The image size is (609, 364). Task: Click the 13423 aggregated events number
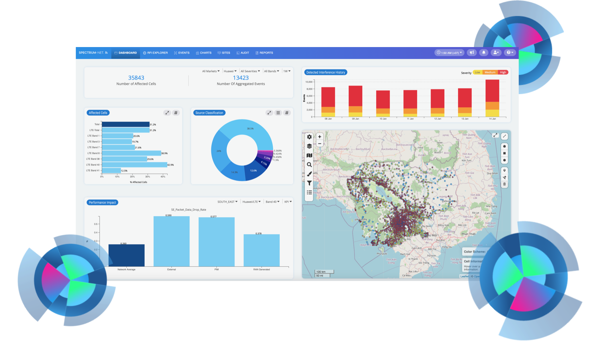241,78
